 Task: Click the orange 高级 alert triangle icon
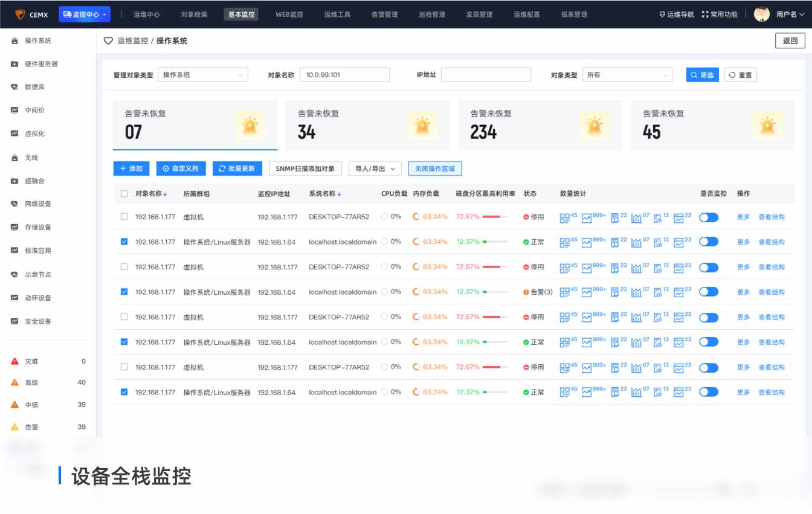[x=15, y=382]
